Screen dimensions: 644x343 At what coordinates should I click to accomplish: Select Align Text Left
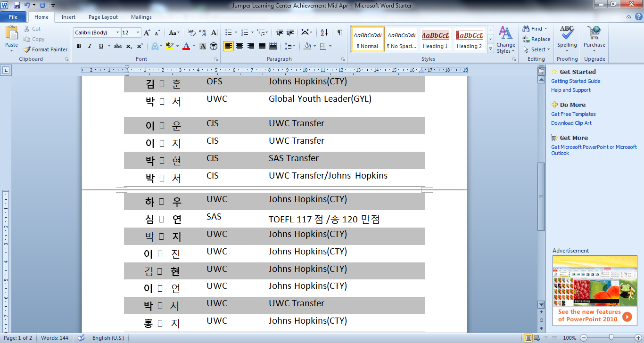point(228,46)
